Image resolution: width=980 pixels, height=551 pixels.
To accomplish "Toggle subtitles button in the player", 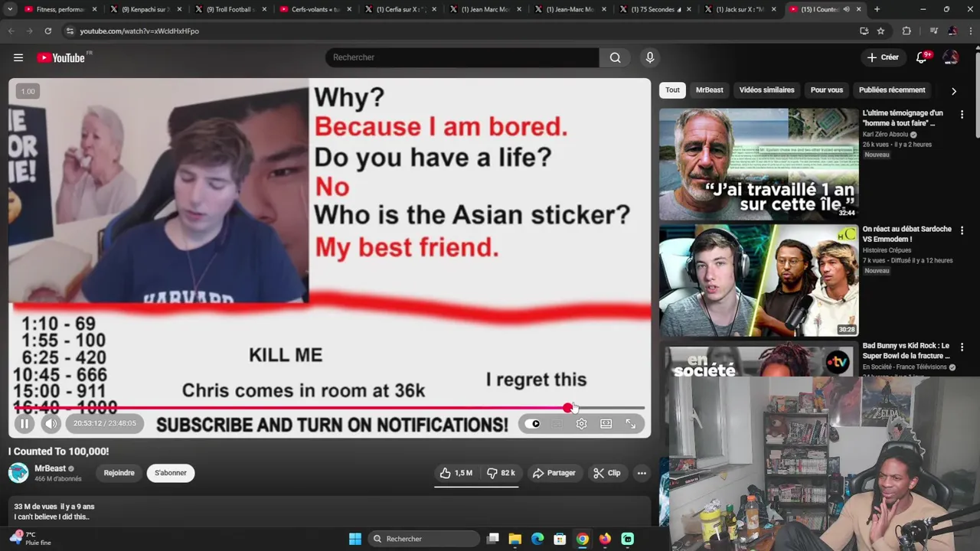I will (557, 424).
